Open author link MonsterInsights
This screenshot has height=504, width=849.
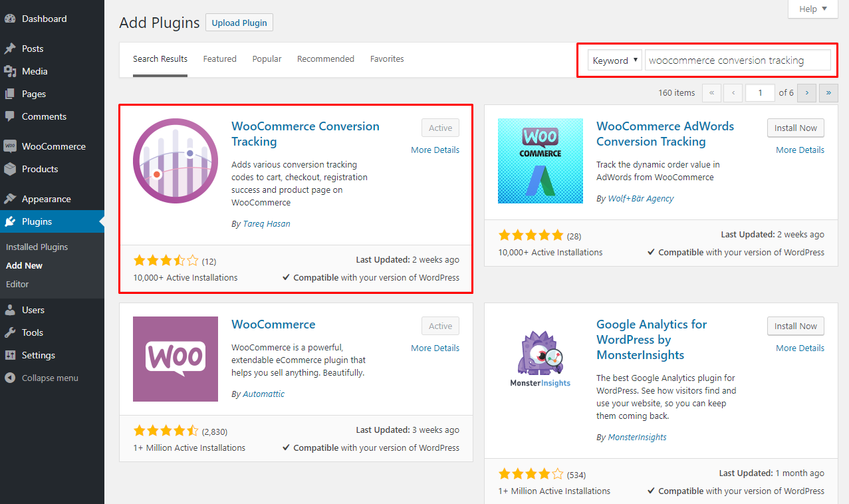click(x=637, y=438)
